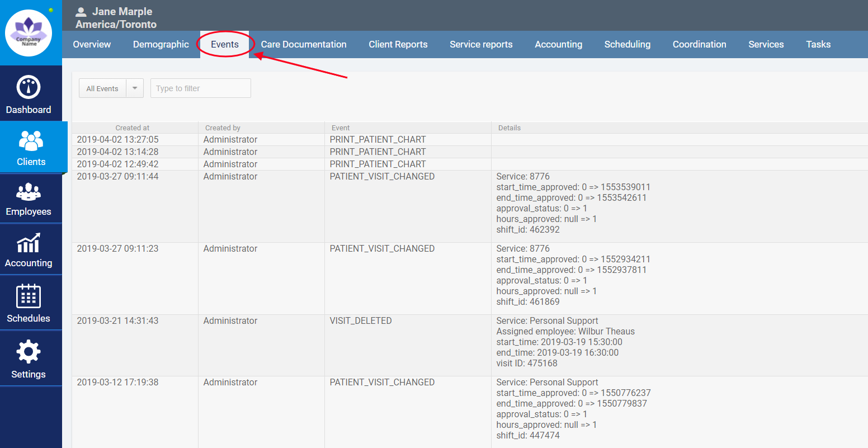This screenshot has height=448, width=868.
Task: Click the All Events filter selector
Action: (103, 88)
